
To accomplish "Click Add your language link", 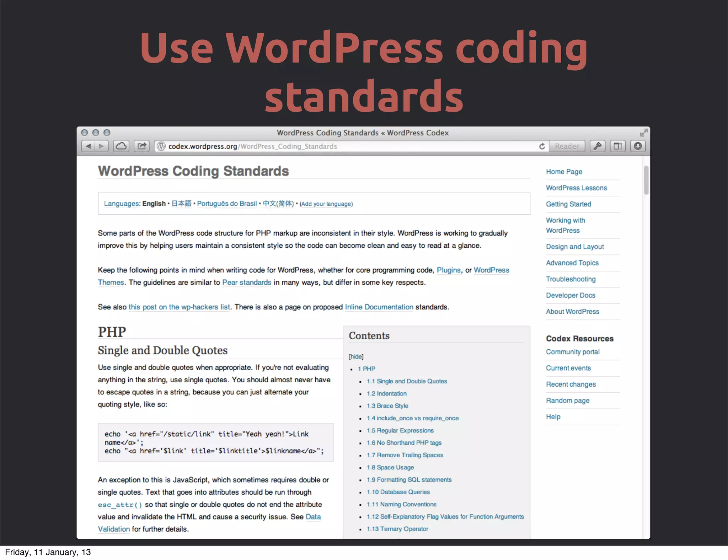I will pos(326,204).
